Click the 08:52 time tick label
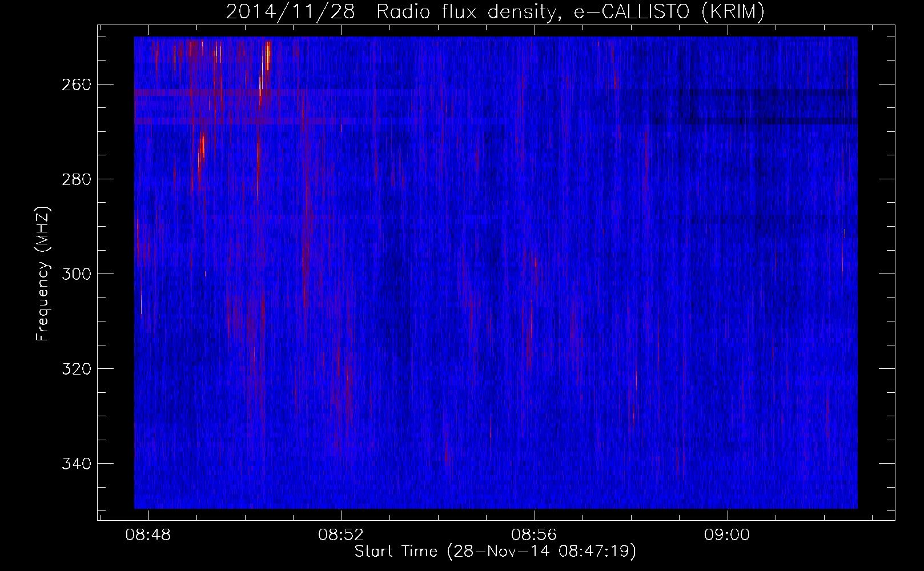 click(x=342, y=535)
